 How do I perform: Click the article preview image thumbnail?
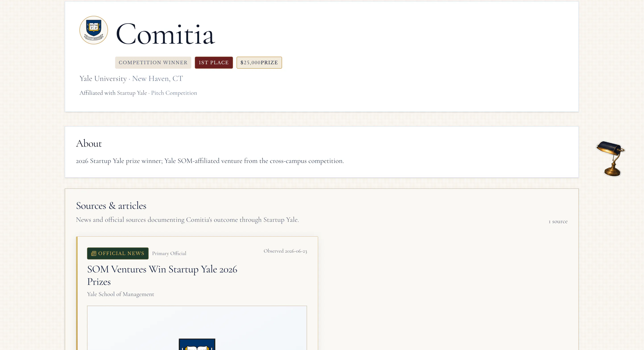tap(197, 328)
